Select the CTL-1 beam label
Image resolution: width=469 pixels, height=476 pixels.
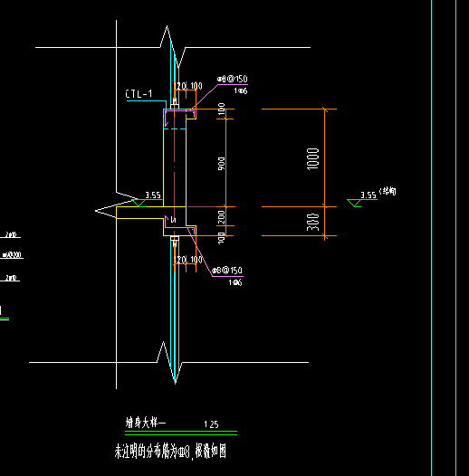[139, 94]
